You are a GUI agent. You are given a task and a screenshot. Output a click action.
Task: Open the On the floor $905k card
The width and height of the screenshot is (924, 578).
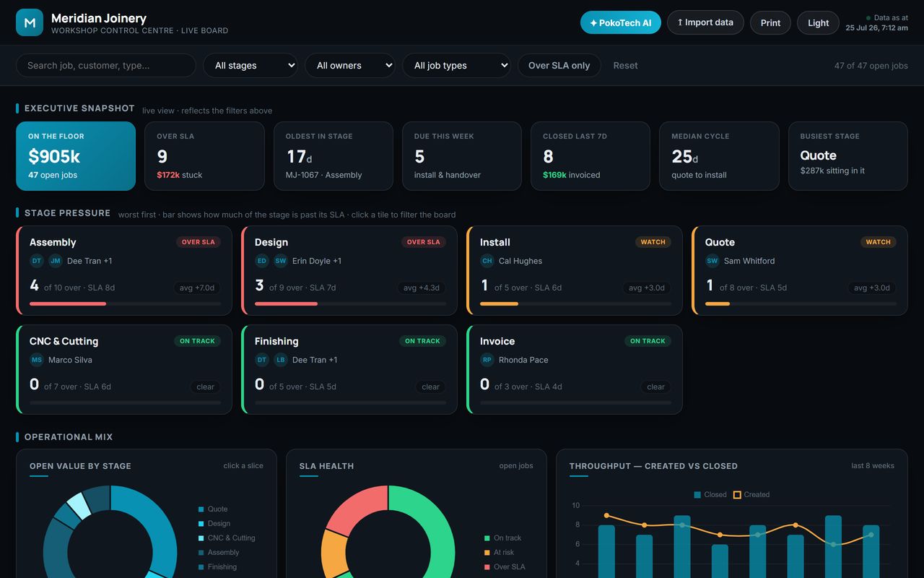pyautogui.click(x=76, y=156)
